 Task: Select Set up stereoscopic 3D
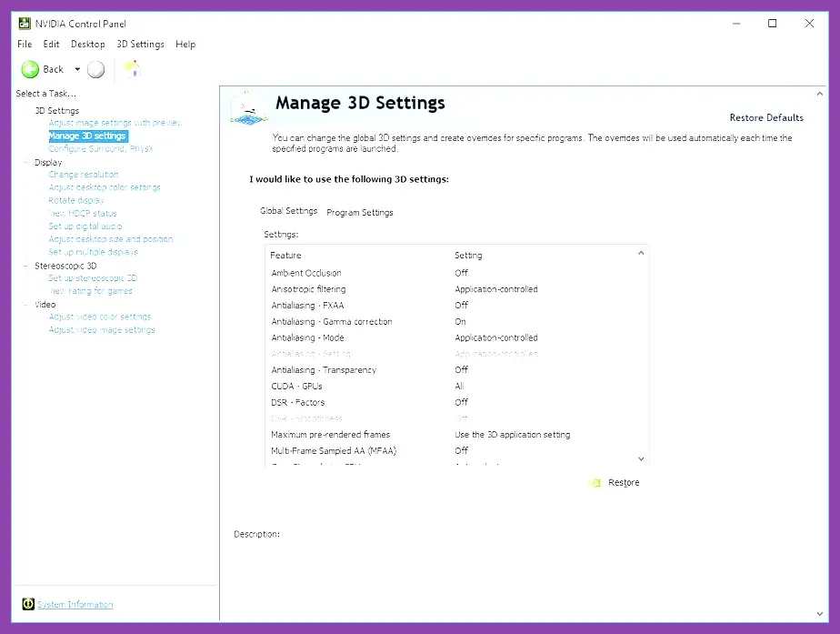tap(93, 278)
